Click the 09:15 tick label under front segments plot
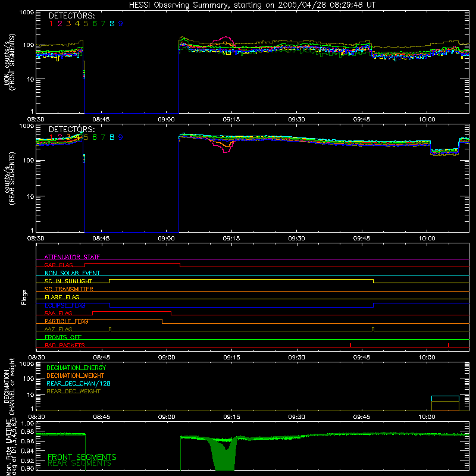 [x=231, y=120]
